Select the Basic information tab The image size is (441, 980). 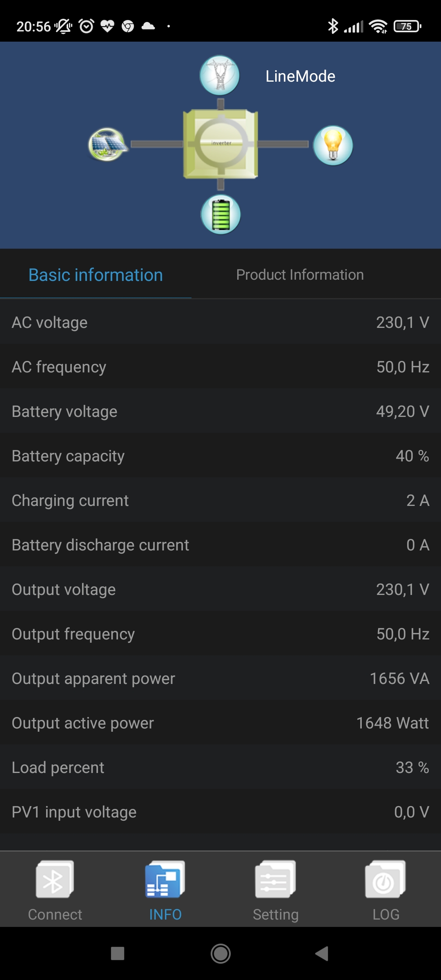96,275
